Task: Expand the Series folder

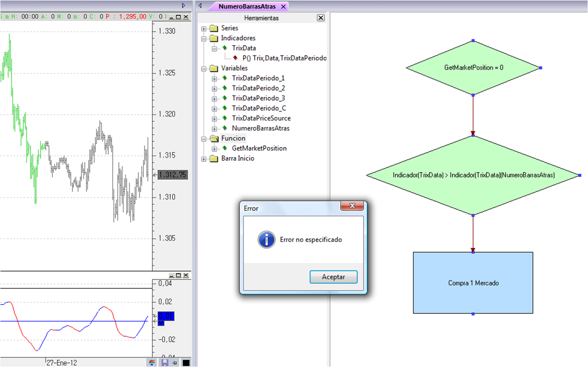Action: 204,28
